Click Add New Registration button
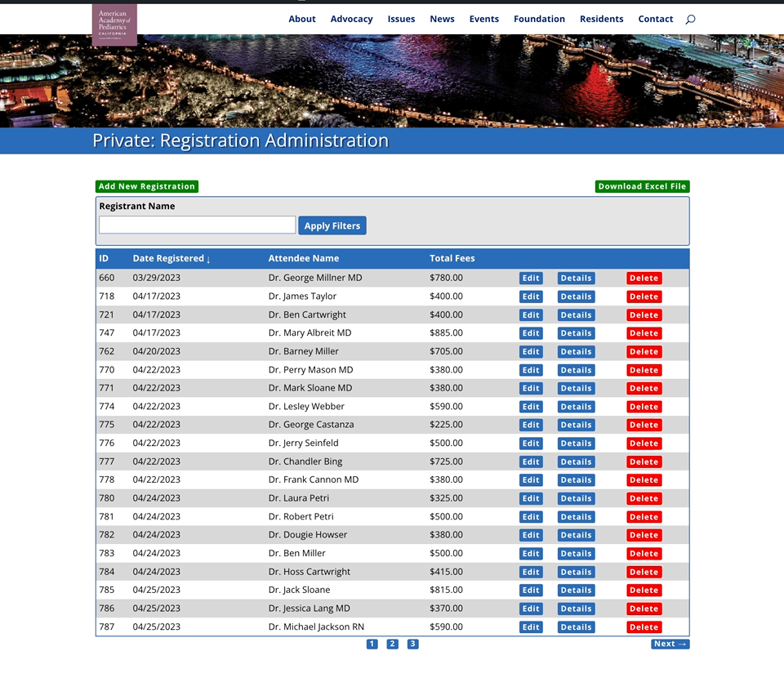Image resolution: width=784 pixels, height=700 pixels. coord(147,186)
